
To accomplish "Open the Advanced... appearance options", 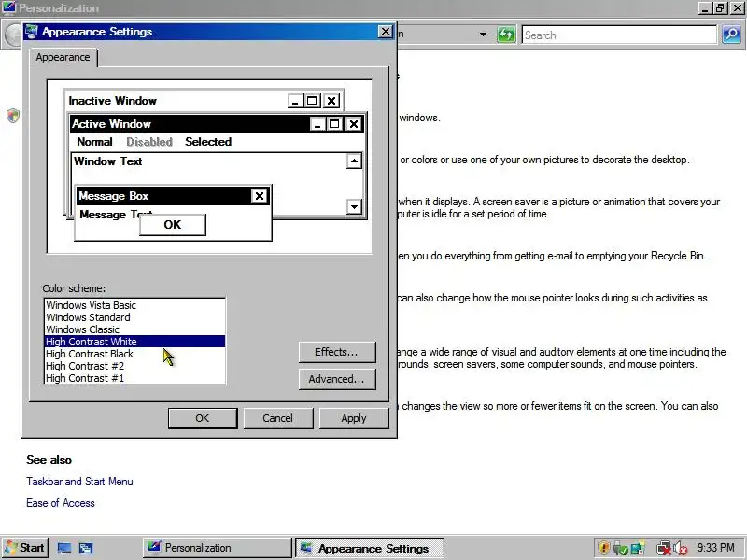I will click(x=337, y=379).
